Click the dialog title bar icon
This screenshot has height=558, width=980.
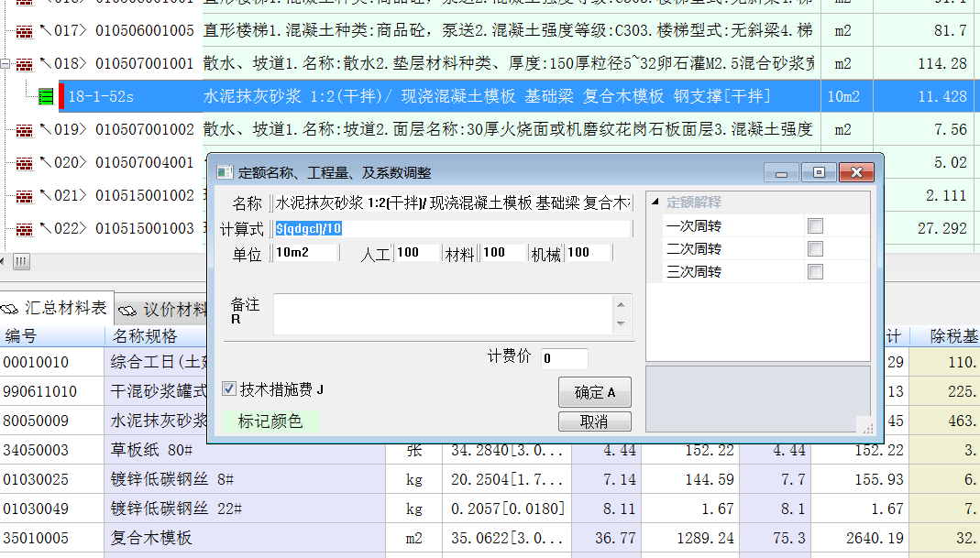coord(225,172)
